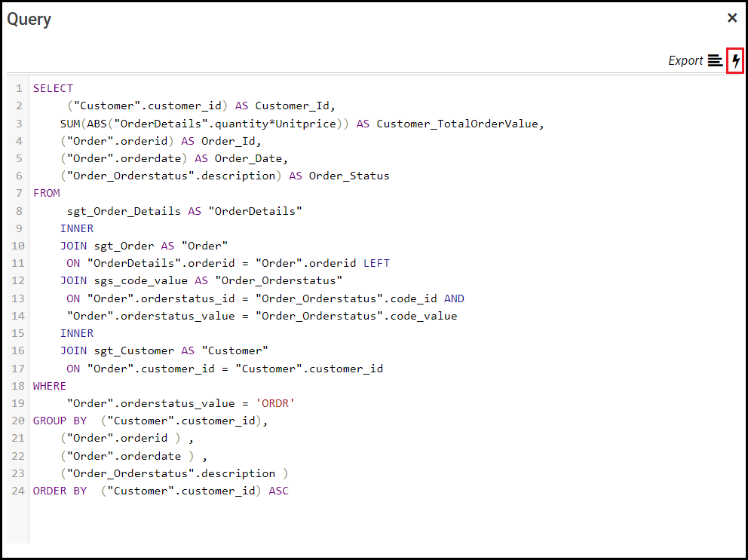The height and width of the screenshot is (560, 748).
Task: Click the align-left format lines icon
Action: 715,61
